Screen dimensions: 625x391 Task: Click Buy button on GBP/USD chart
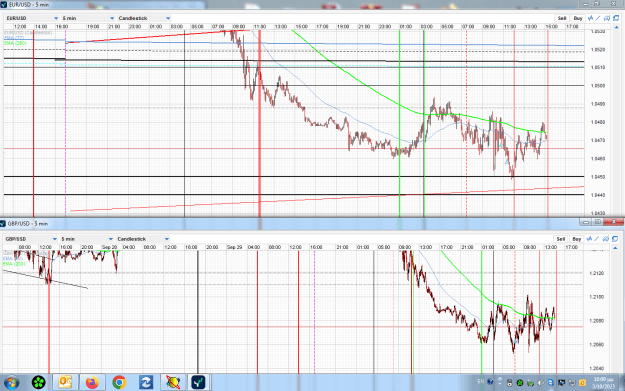point(577,239)
